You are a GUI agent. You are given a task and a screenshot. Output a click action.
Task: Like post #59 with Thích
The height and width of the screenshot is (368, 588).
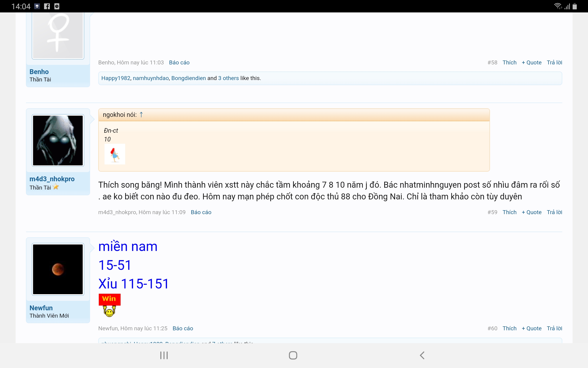509,212
